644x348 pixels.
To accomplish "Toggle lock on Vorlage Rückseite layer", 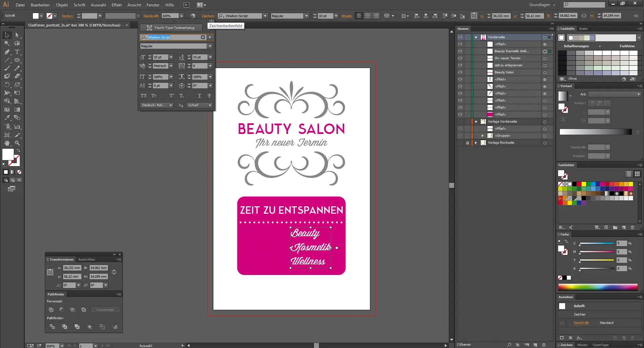I will 467,143.
